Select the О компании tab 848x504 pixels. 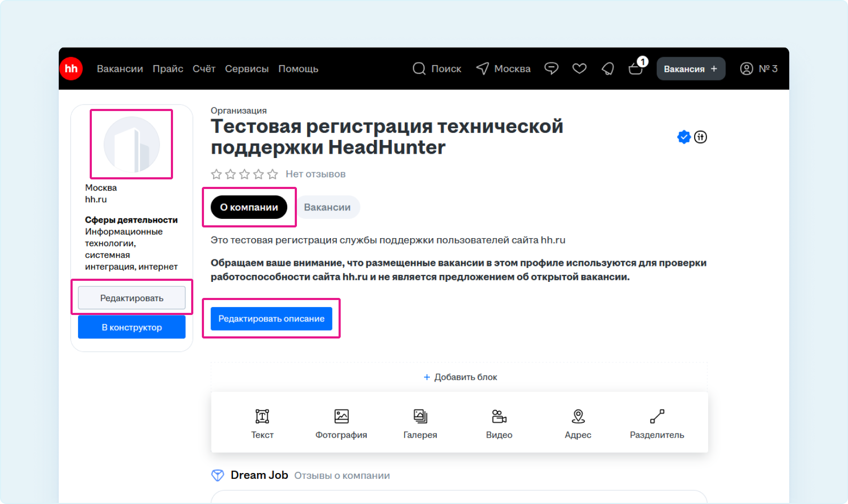tap(249, 207)
